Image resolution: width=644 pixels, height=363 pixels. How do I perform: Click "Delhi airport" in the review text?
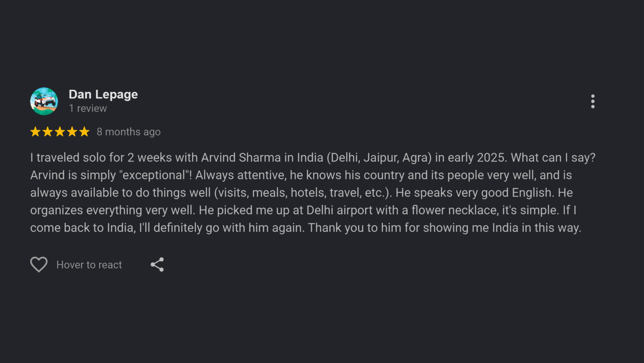[339, 210]
